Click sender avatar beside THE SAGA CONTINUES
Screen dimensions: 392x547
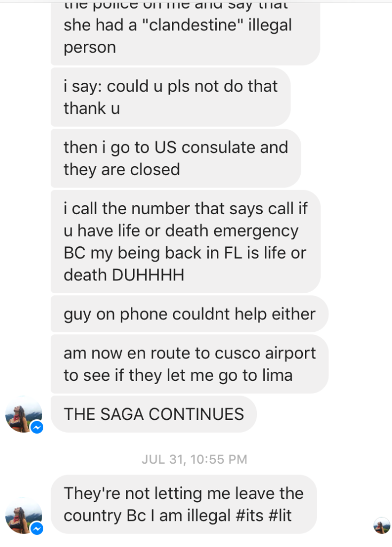coord(23,414)
